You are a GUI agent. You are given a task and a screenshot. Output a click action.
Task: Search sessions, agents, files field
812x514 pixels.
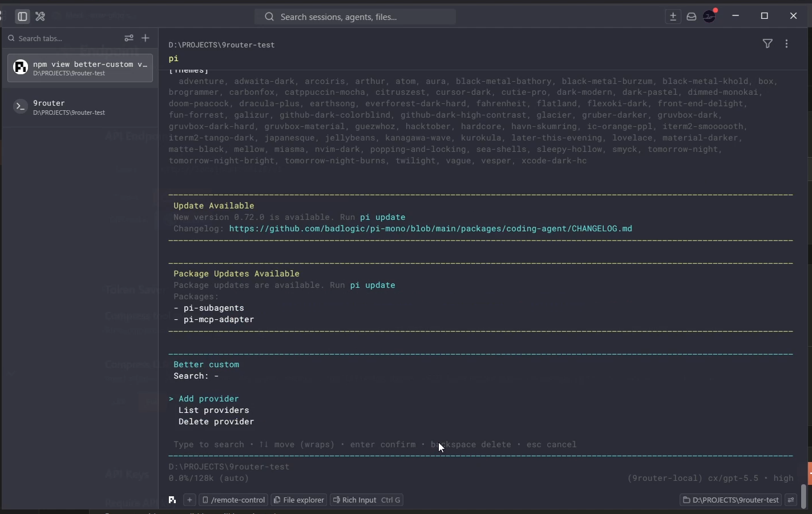(x=355, y=17)
